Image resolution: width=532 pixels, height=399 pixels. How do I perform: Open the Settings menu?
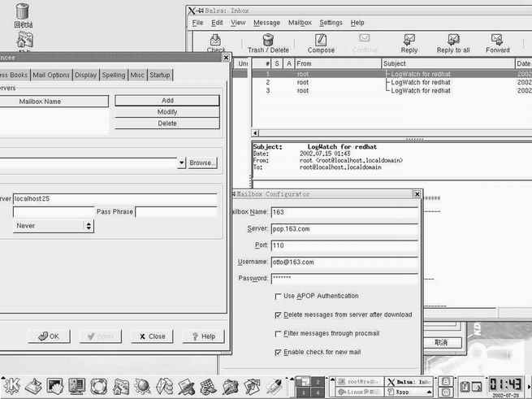point(331,23)
